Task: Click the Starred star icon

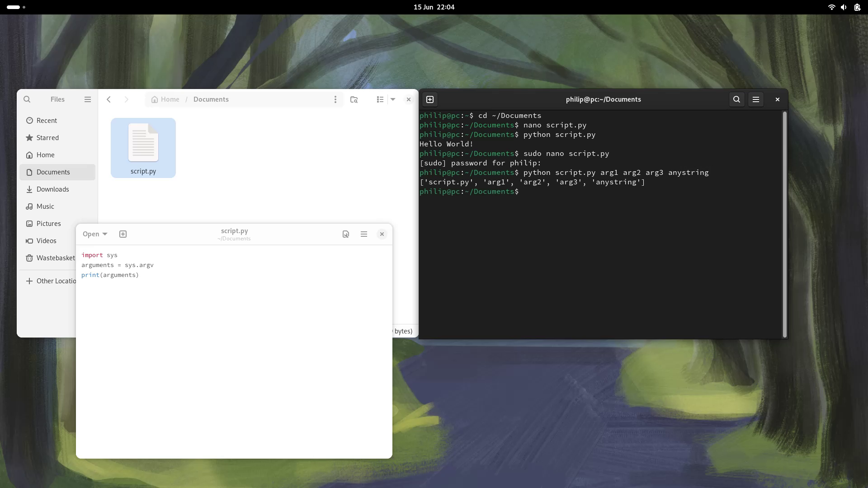Action: pyautogui.click(x=29, y=138)
